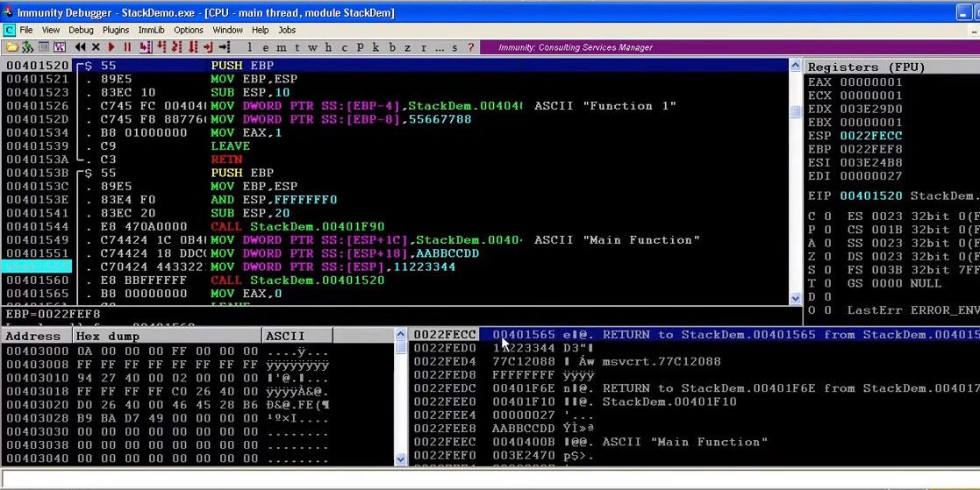Screen dimensions: 980x490
Task: Open Memory map with the 'm' button
Action: click(x=282, y=46)
